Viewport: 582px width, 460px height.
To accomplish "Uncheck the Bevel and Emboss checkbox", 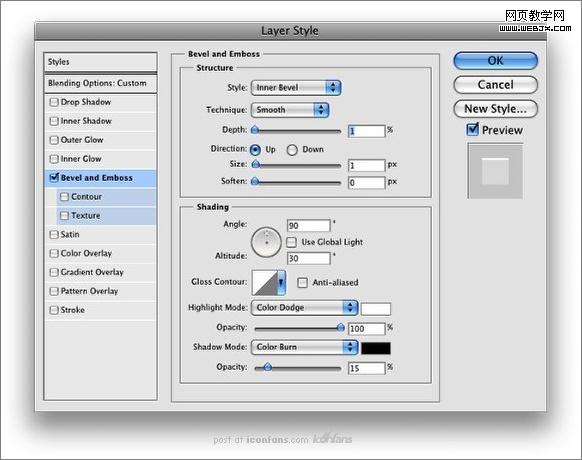I will point(54,177).
